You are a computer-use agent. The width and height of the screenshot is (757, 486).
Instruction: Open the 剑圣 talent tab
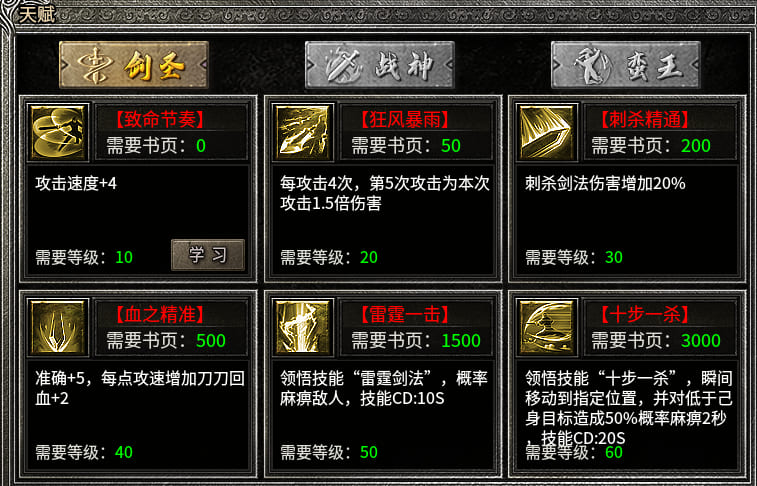click(134, 65)
